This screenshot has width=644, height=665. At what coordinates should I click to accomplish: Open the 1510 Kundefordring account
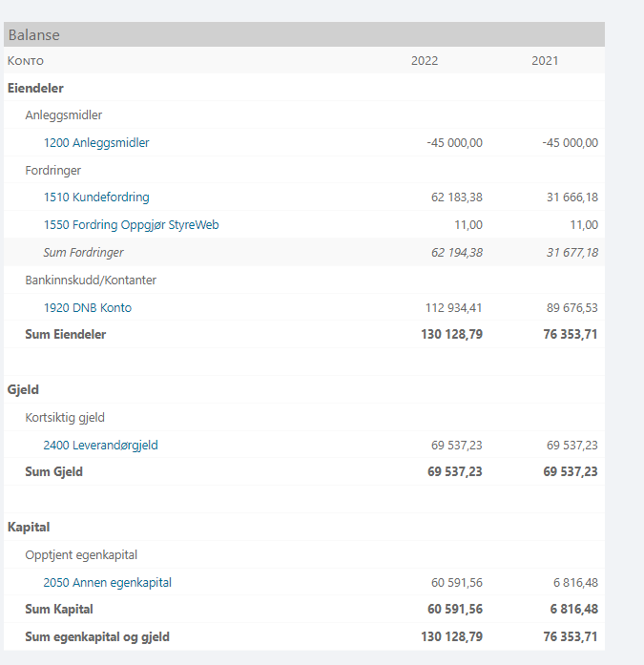[96, 197]
